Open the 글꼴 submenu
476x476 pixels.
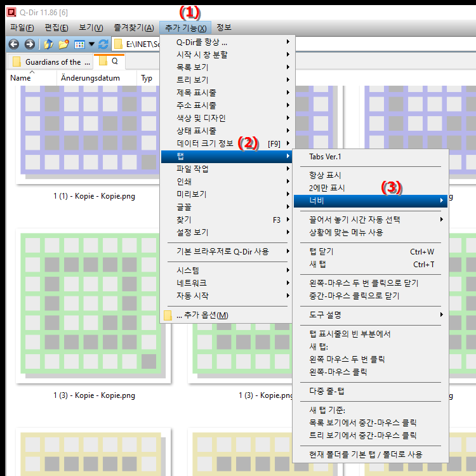pyautogui.click(x=226, y=207)
